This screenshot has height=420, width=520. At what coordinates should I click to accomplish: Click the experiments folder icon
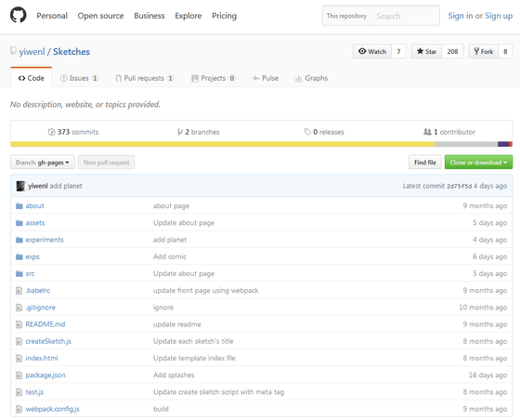click(19, 240)
